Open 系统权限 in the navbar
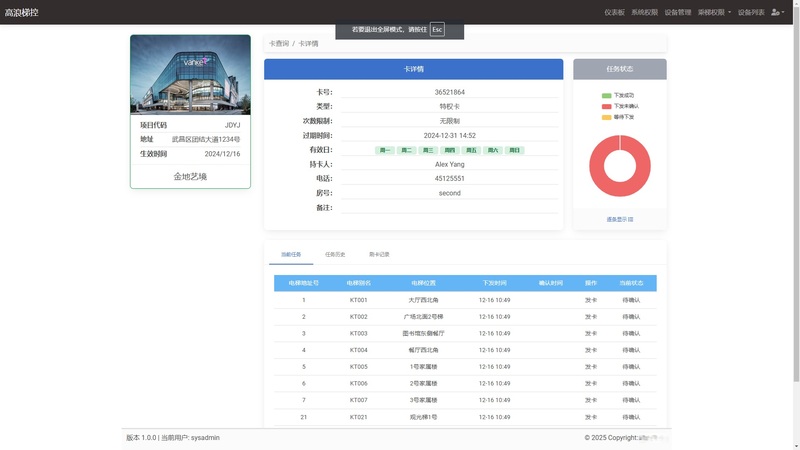800x450 pixels. (x=644, y=12)
